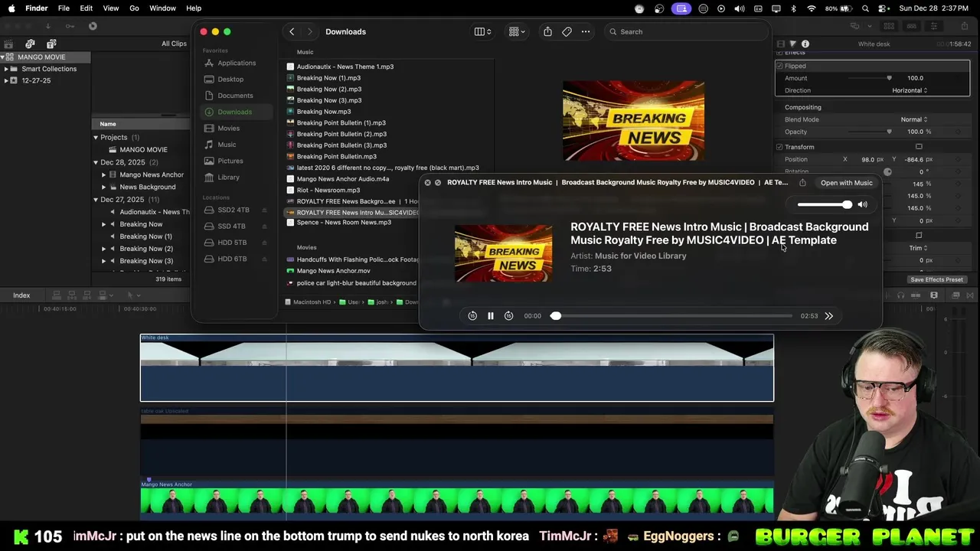Screen dimensions: 980x551
Task: Skip forward 15 seconds in preview
Action: (508, 316)
